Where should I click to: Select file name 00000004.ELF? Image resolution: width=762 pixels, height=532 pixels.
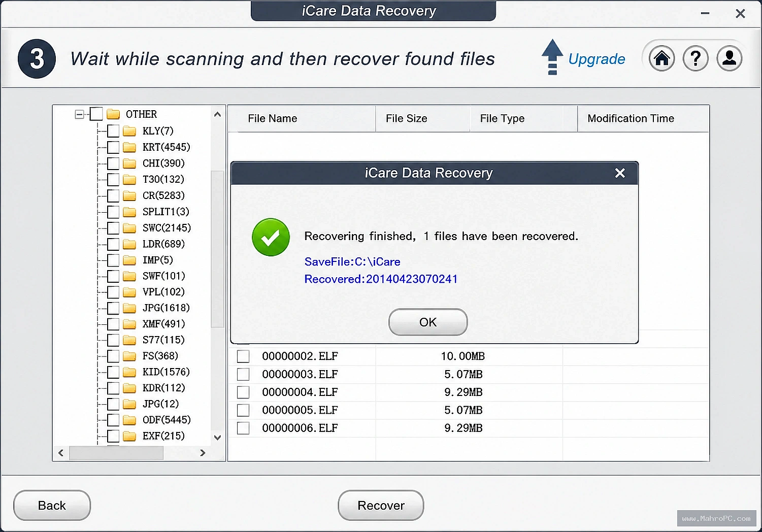coord(300,392)
